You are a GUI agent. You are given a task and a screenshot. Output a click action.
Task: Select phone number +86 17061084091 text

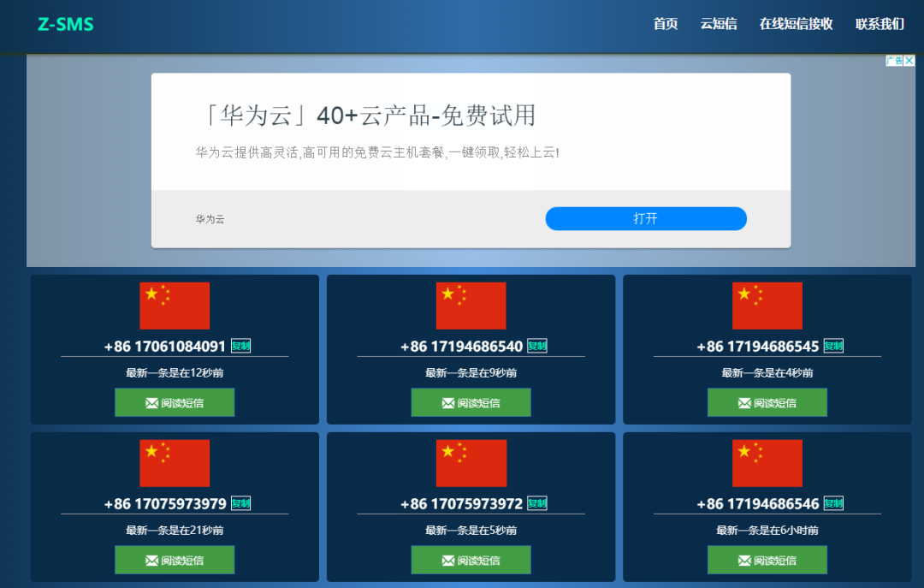click(x=165, y=347)
